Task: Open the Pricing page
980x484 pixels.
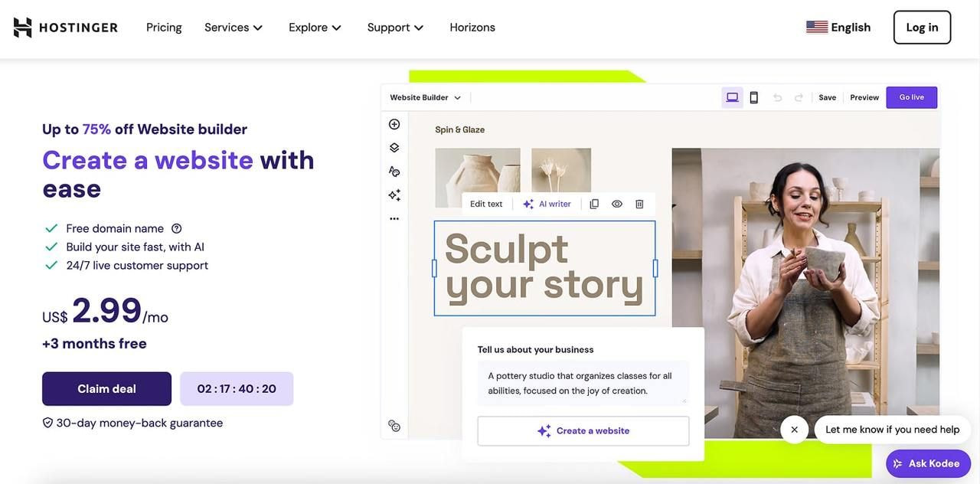Action: [164, 28]
